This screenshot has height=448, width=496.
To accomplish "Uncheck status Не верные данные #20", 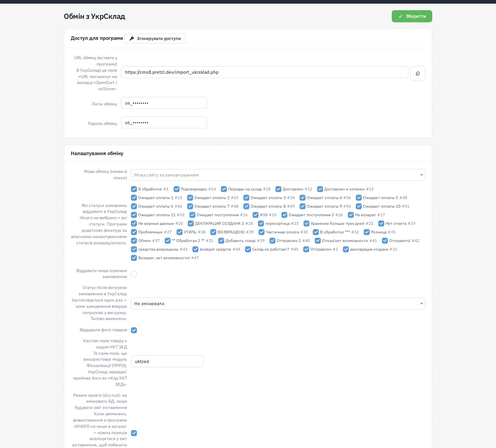I will click(x=134, y=224).
